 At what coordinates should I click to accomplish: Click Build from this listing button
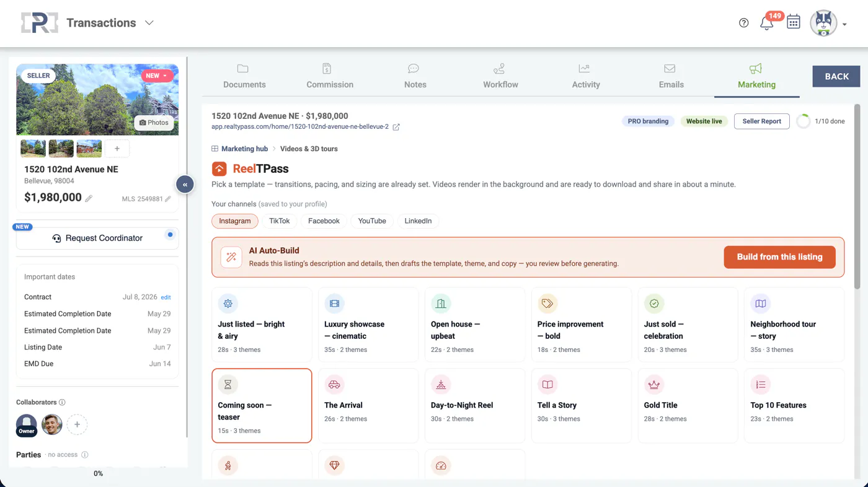779,257
